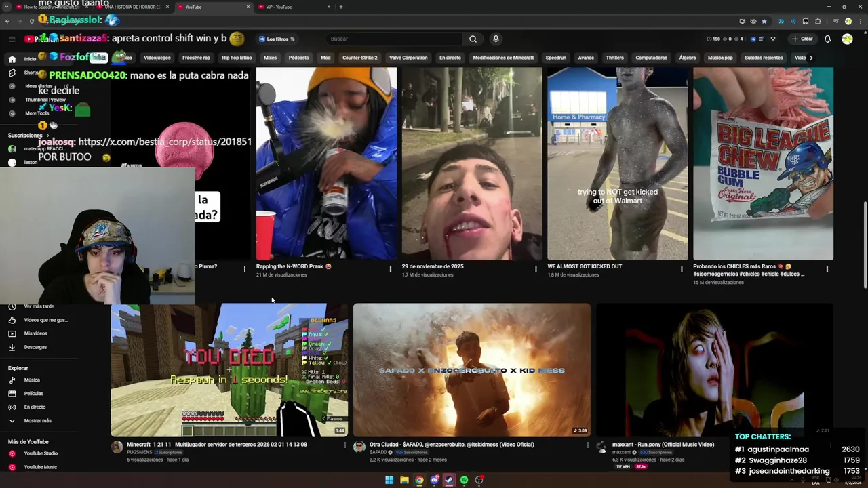Expand Mostrar más in the sidebar

(x=37, y=421)
